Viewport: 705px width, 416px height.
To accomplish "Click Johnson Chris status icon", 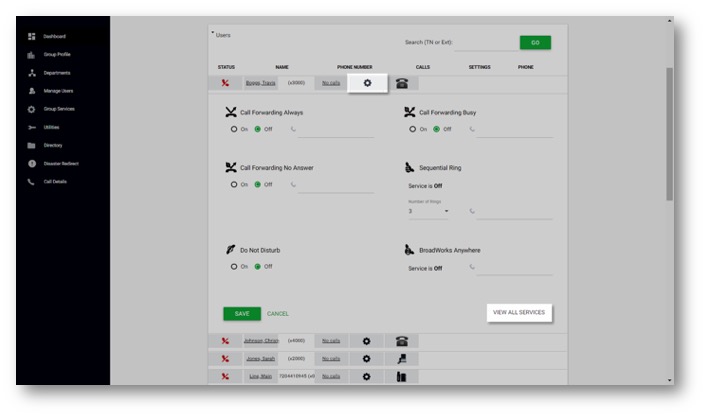I will coord(225,341).
